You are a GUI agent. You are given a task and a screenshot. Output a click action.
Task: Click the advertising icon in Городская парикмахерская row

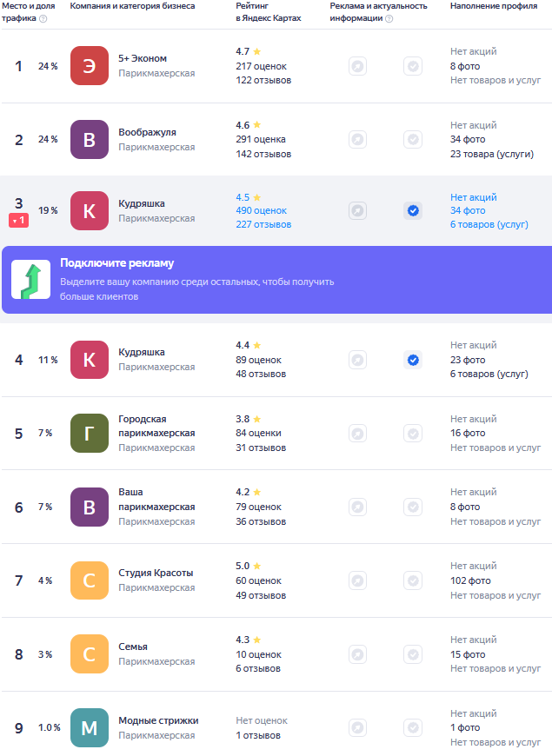(357, 434)
